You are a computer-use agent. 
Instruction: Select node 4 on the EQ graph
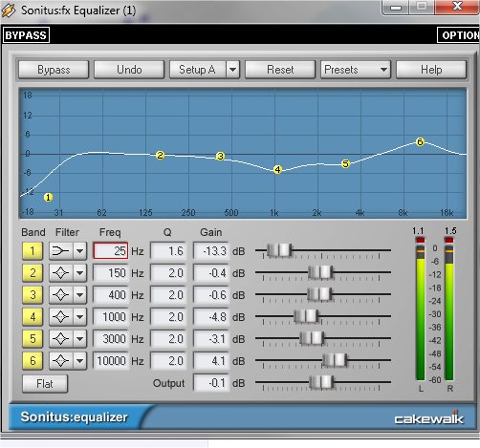coord(277,170)
